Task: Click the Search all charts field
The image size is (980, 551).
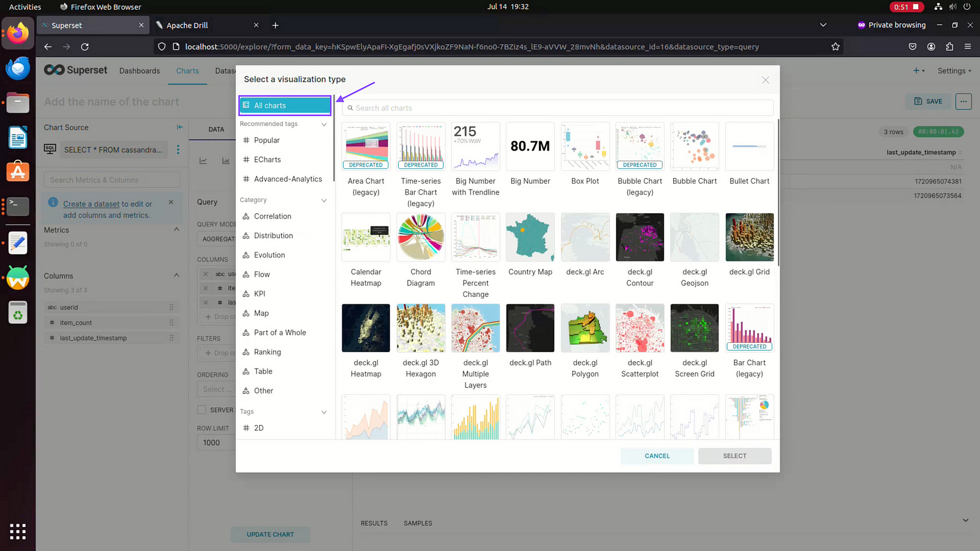Action: [557, 108]
